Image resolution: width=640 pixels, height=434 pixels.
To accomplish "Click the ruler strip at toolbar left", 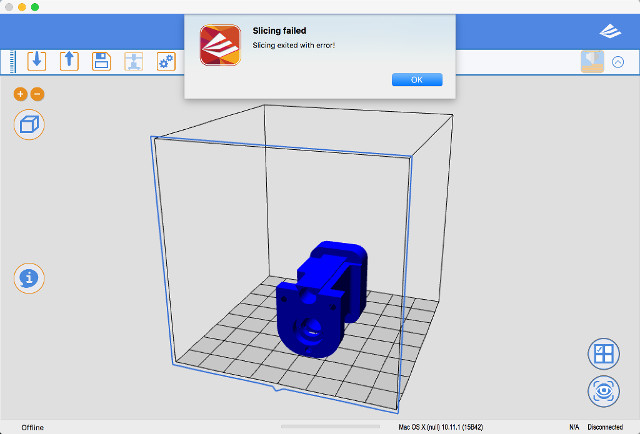I will [13, 62].
